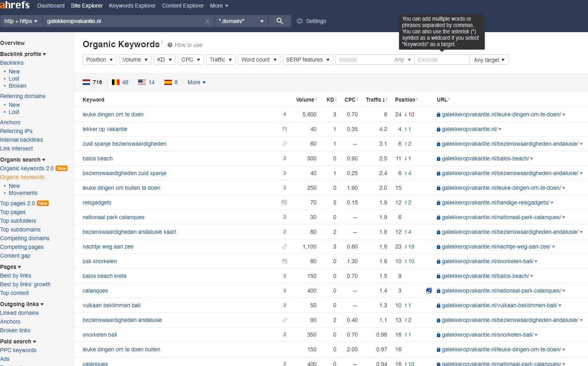Screen dimensions: 588x366
Task: Collapse the Pages sidebar section
Action: tap(11, 267)
